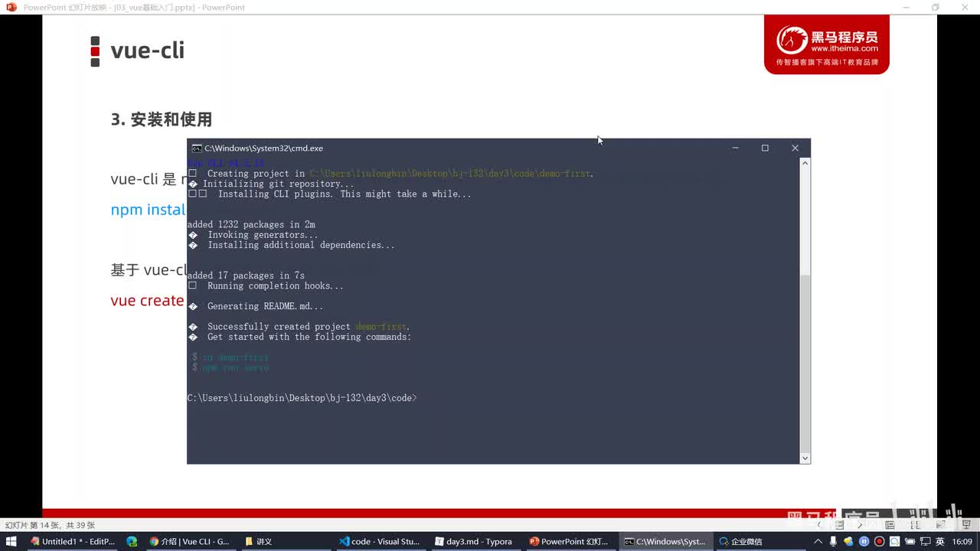Open the Edge browser taskbar icon
The width and height of the screenshot is (980, 551).
click(x=132, y=541)
